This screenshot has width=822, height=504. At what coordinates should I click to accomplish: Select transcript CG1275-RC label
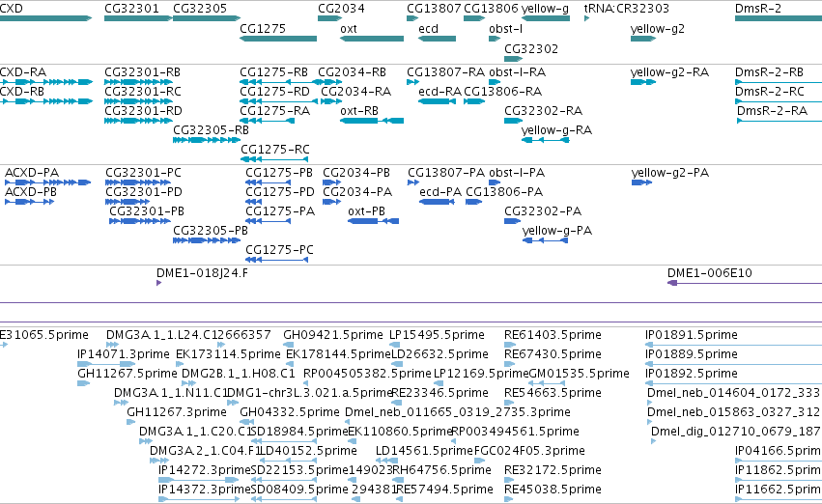pos(275,150)
